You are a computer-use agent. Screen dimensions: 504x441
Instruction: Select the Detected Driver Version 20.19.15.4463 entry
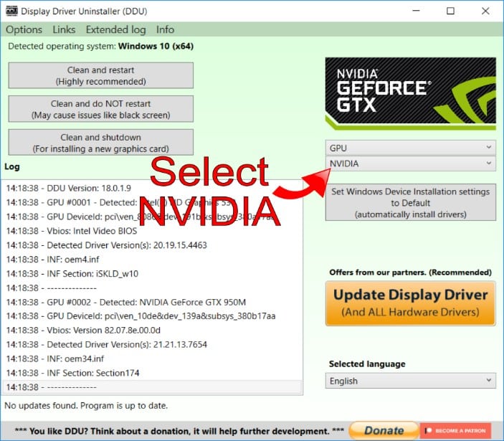point(106,245)
